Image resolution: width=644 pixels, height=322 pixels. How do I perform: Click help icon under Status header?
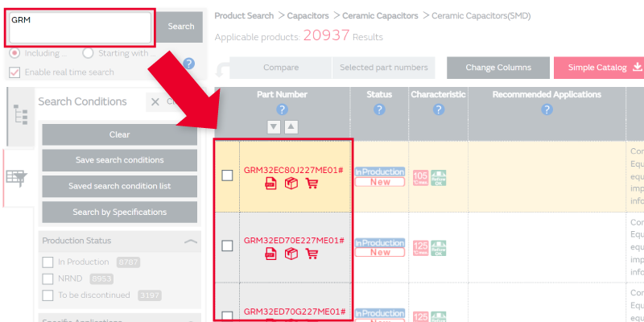tap(379, 109)
